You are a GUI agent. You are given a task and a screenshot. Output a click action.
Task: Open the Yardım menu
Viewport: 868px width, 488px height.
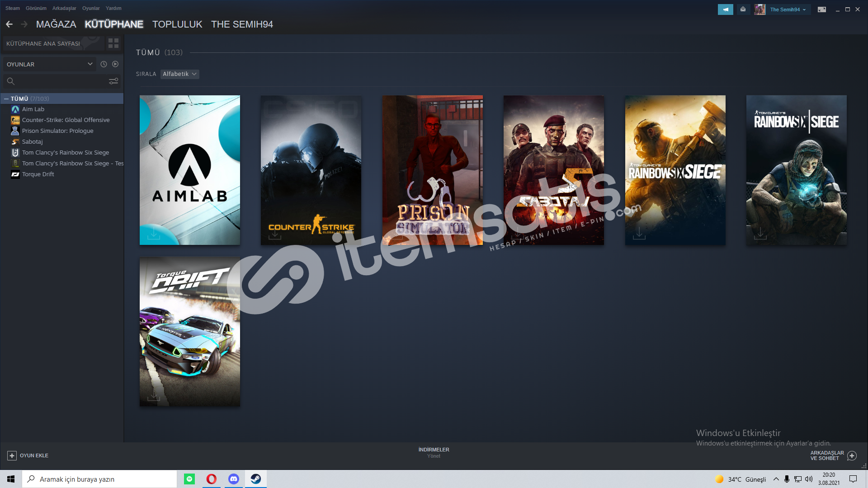pos(113,8)
